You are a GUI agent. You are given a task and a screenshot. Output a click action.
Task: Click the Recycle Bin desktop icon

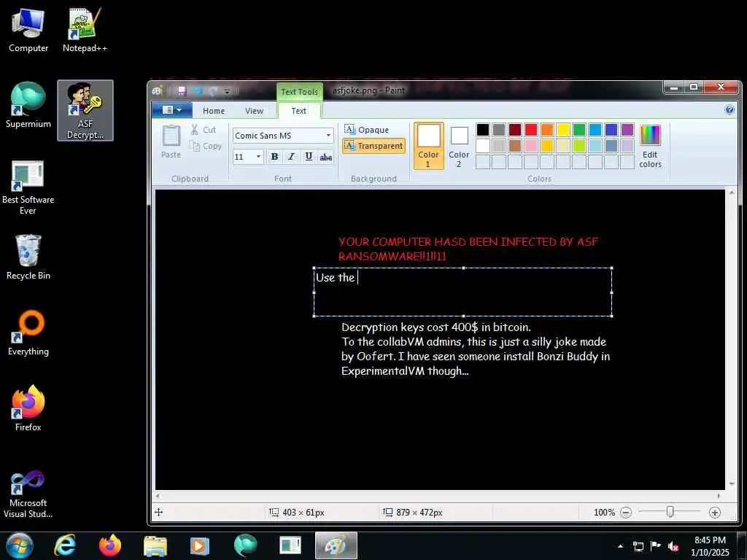(28, 257)
